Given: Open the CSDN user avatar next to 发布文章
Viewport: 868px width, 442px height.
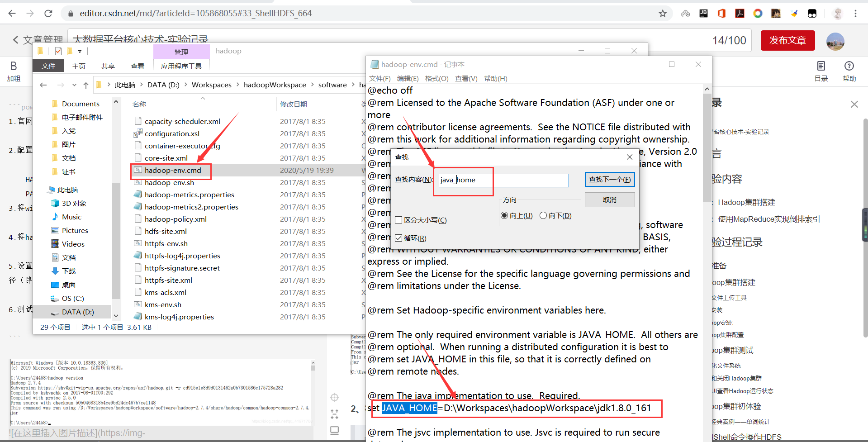Looking at the screenshot, I should 835,41.
